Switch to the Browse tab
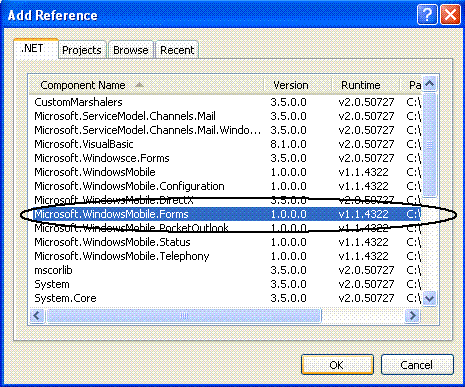The image size is (465, 387). [131, 50]
